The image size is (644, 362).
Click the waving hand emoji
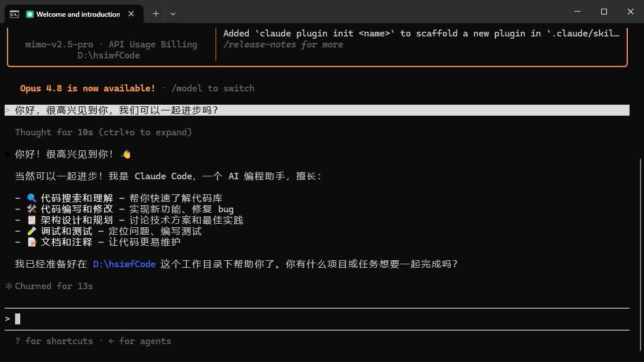126,154
